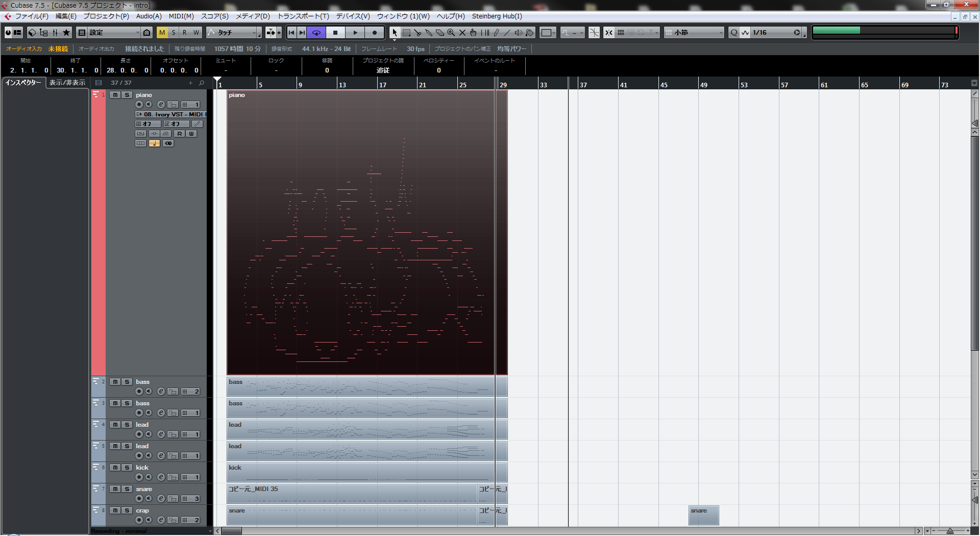This screenshot has height=536, width=980.
Task: Open the 1/16 quantize preset dropdown
Action: pyautogui.click(x=797, y=33)
